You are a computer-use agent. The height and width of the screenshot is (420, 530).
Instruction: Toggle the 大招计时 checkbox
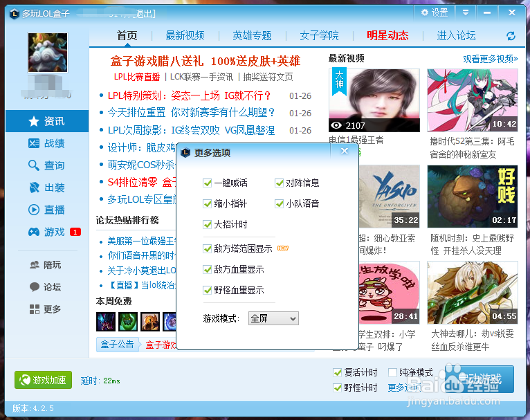207,224
